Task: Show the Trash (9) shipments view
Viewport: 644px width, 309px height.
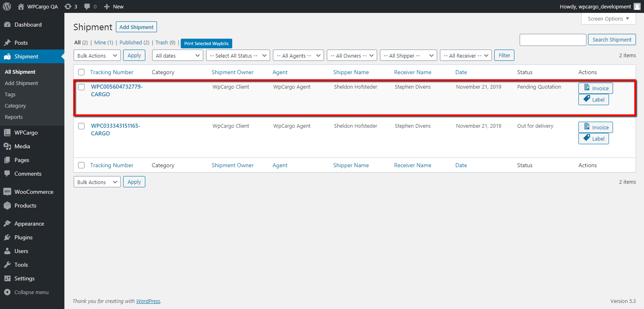Action: [x=165, y=42]
